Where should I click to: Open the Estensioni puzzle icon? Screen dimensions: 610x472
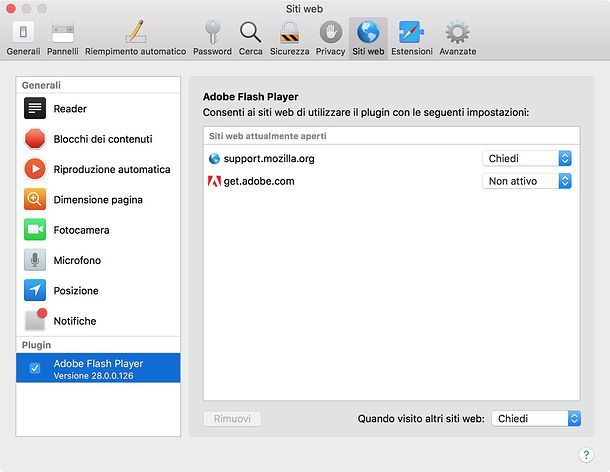click(412, 32)
